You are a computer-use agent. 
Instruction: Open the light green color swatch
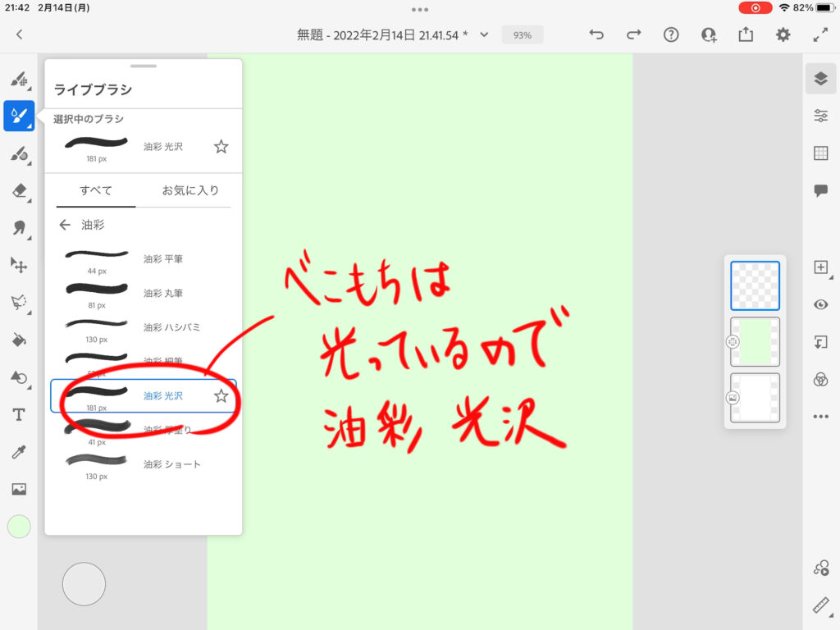[19, 527]
